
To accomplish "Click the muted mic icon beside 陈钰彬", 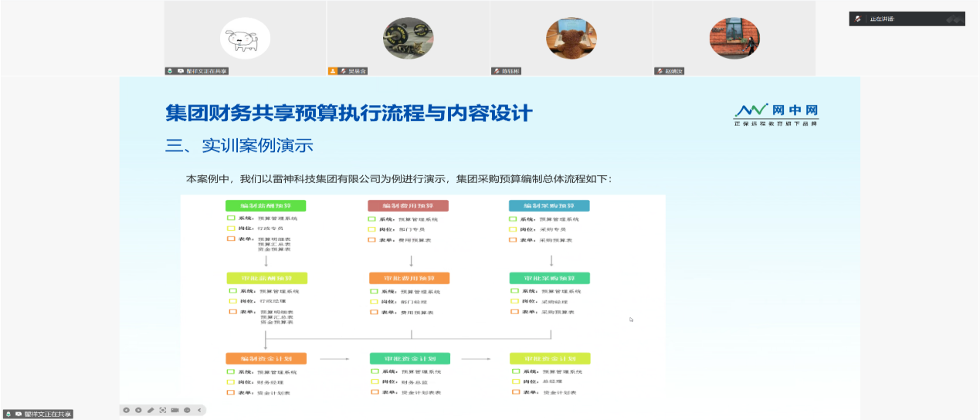I will [x=497, y=71].
